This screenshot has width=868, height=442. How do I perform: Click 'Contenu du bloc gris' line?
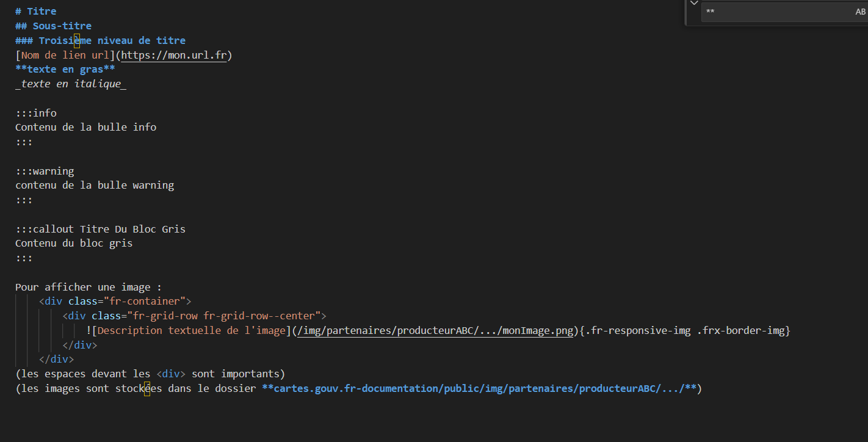74,244
